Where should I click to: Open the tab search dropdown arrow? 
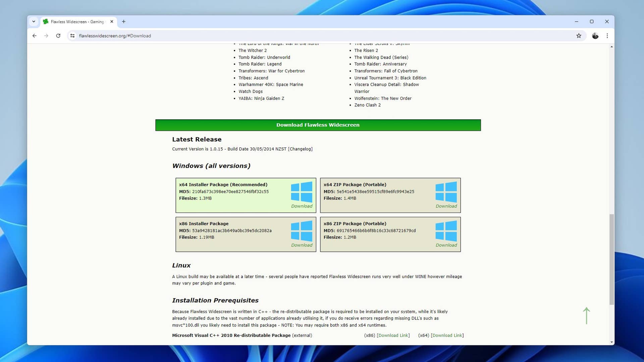coord(34,21)
